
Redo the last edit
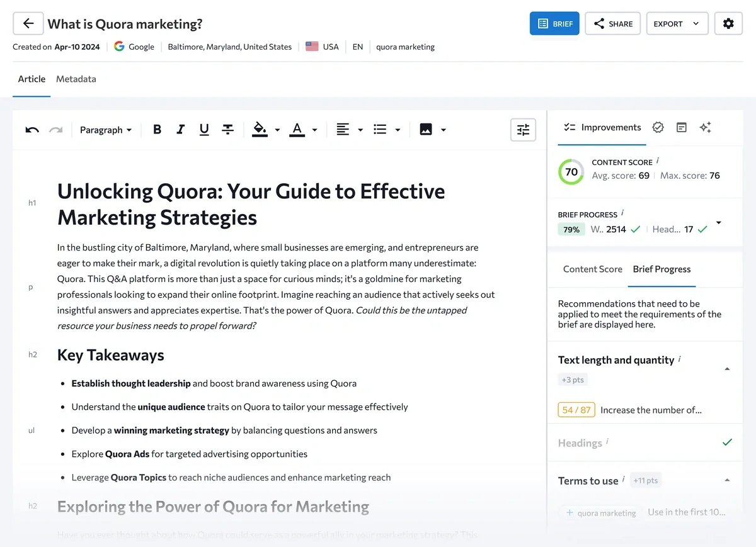[x=56, y=130]
